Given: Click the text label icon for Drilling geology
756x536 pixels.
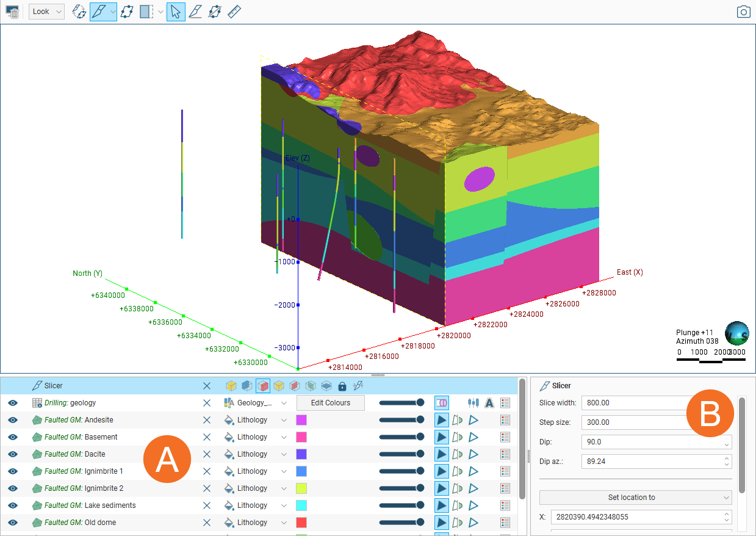Looking at the screenshot, I should [x=489, y=403].
